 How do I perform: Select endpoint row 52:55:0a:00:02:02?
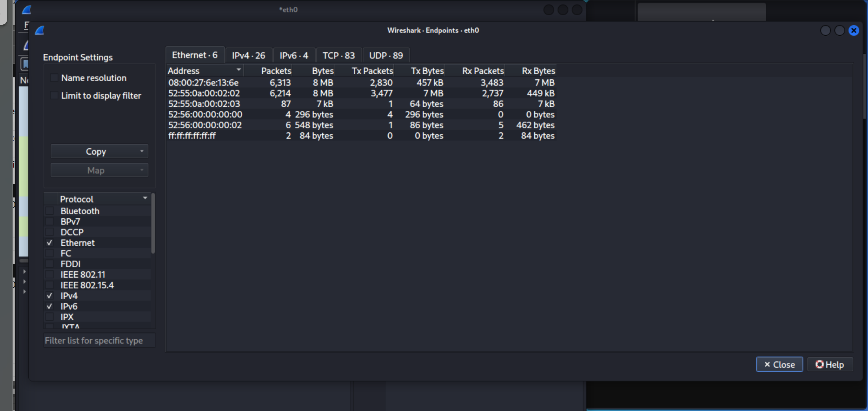click(x=361, y=93)
